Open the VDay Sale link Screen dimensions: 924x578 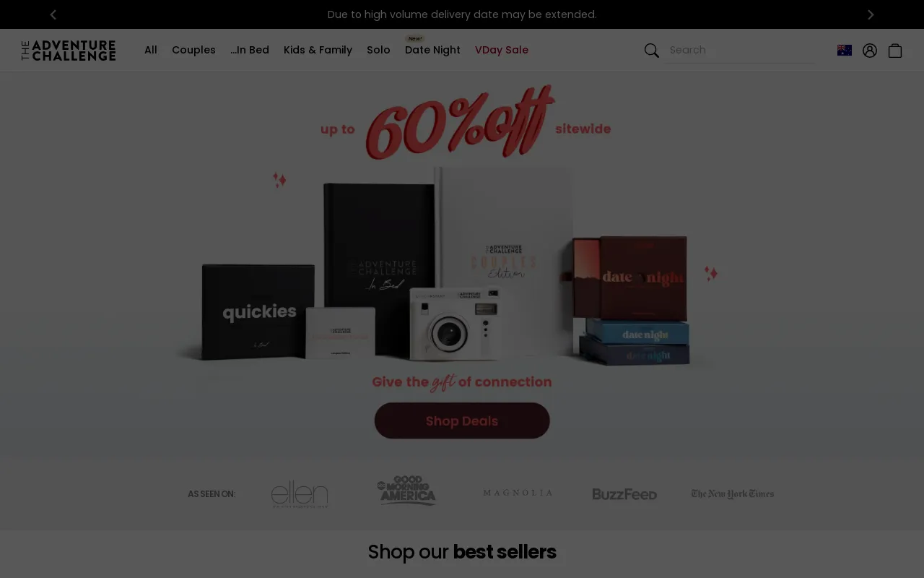click(x=502, y=50)
